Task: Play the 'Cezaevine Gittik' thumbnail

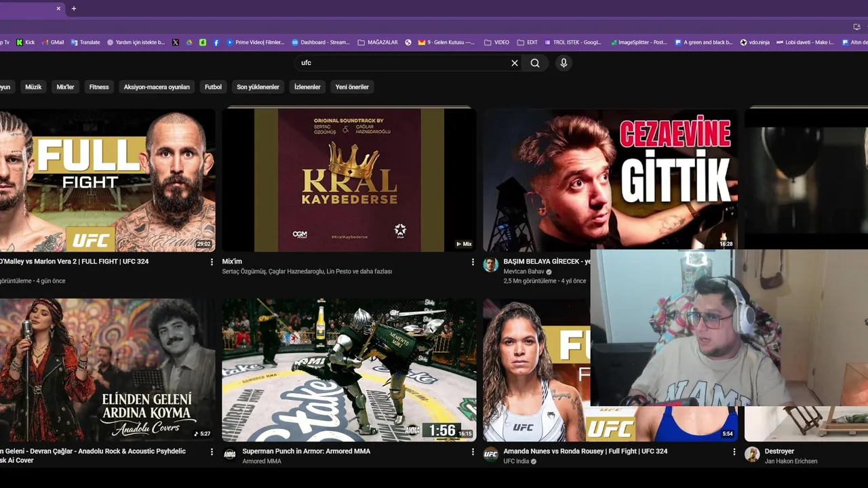Action: 610,180
